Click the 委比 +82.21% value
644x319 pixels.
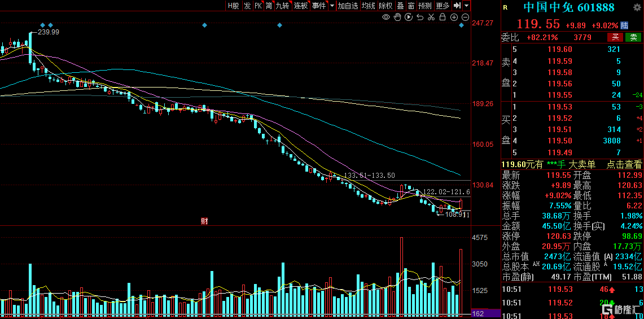coord(542,37)
